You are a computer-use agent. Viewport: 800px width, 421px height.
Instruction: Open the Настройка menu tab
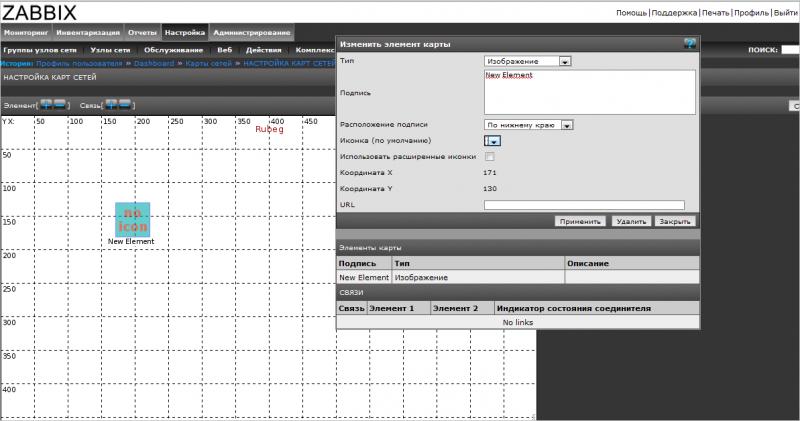coord(185,32)
